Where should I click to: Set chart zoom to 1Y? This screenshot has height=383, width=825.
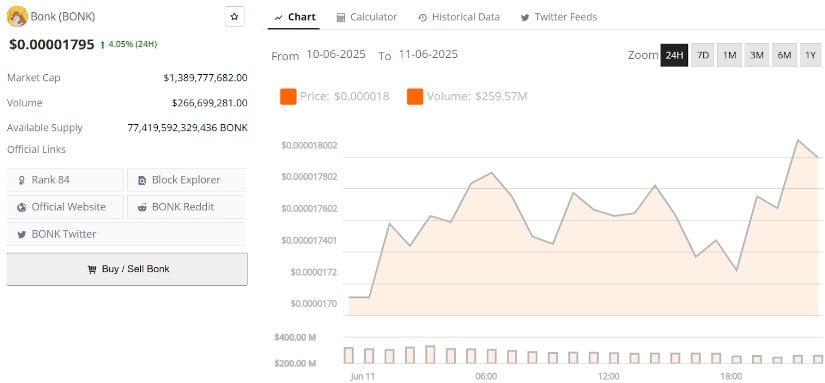click(x=810, y=55)
